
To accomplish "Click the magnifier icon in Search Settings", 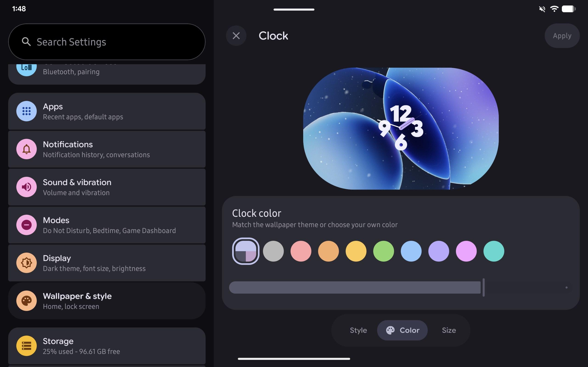I will point(26,42).
